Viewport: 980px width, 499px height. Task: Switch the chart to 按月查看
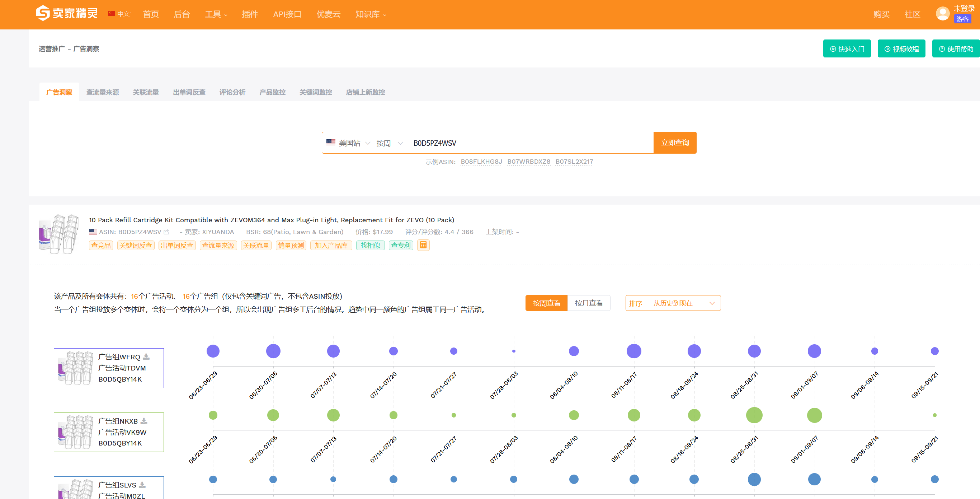coord(589,303)
